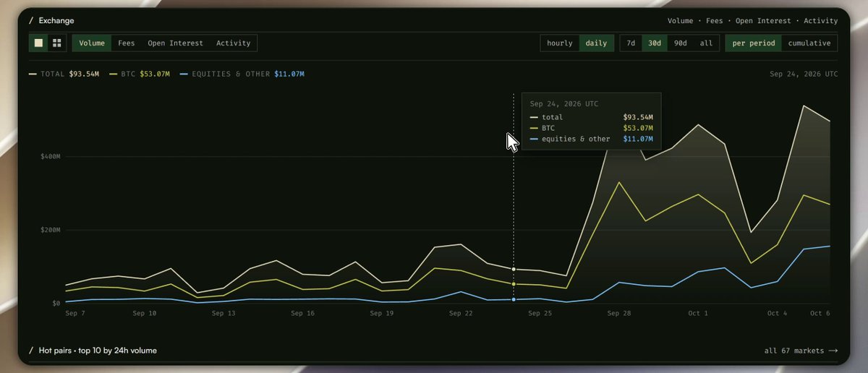Screen dimensions: 868x373
Task: Choose the all time range
Action: [706, 43]
